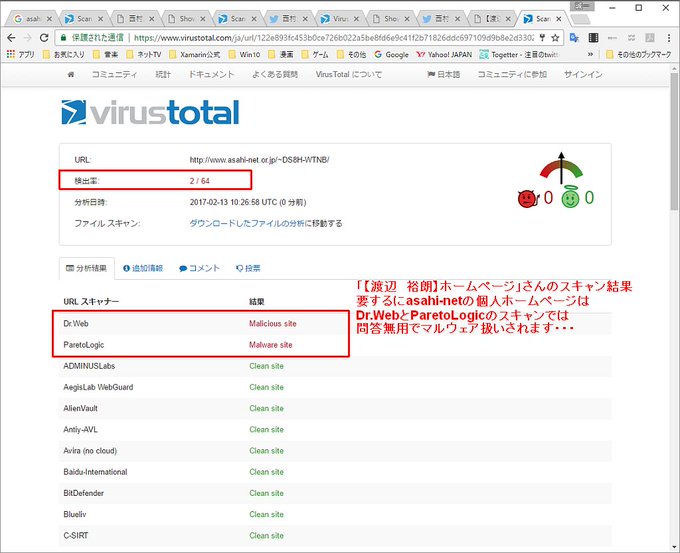
Task: Click the green angel harmless vote icon
Action: (x=570, y=199)
